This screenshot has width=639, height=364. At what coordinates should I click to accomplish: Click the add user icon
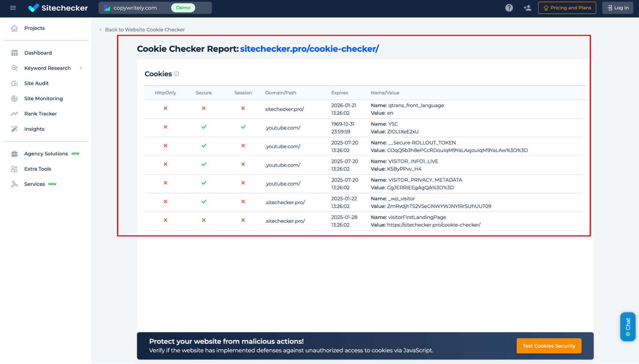527,8
